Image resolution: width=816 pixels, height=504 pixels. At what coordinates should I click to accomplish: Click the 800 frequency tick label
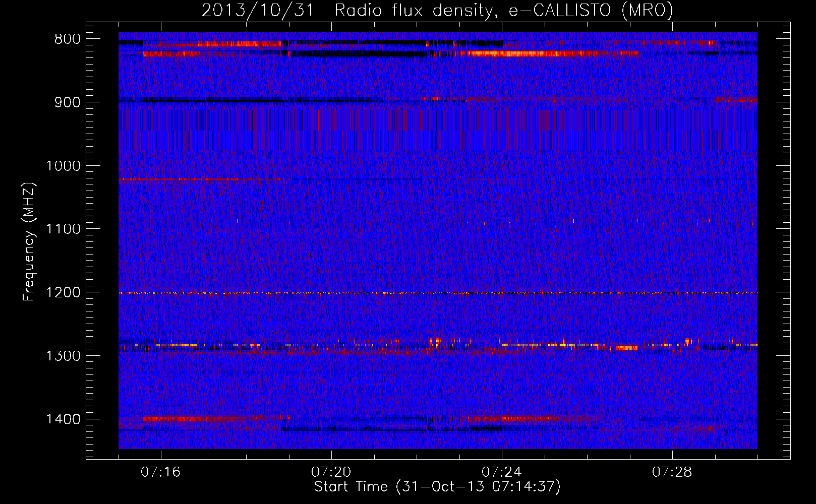click(x=67, y=39)
